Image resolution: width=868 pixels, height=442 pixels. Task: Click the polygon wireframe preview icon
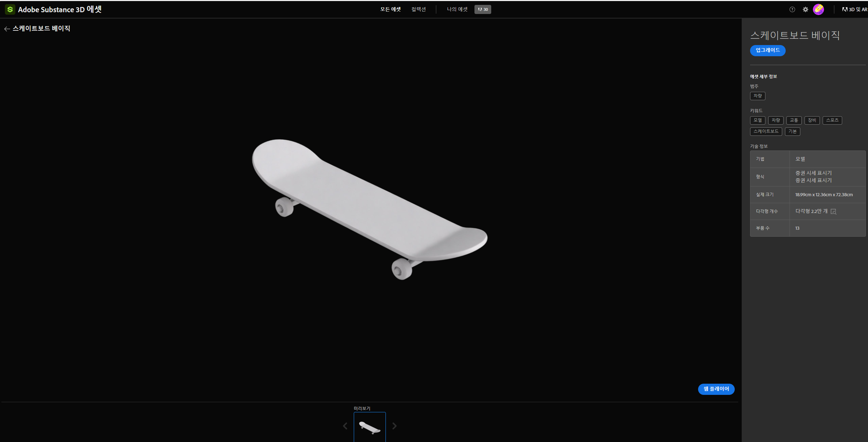[x=833, y=212]
